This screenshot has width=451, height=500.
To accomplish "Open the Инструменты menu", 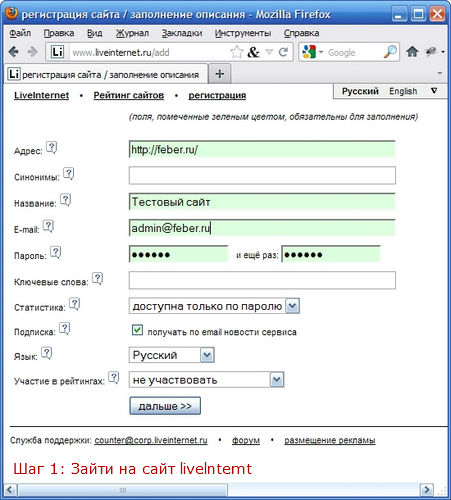I will pos(243,33).
